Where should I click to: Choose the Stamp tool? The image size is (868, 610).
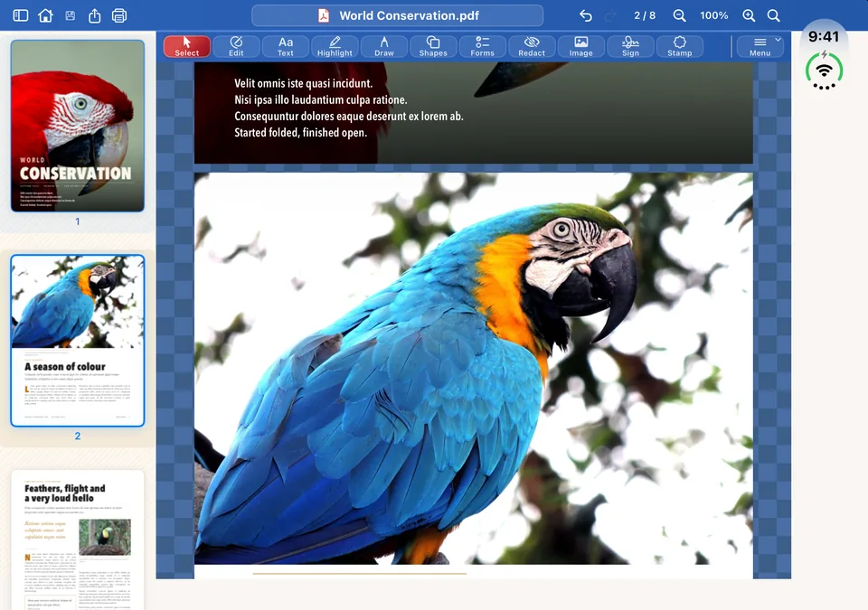click(680, 46)
